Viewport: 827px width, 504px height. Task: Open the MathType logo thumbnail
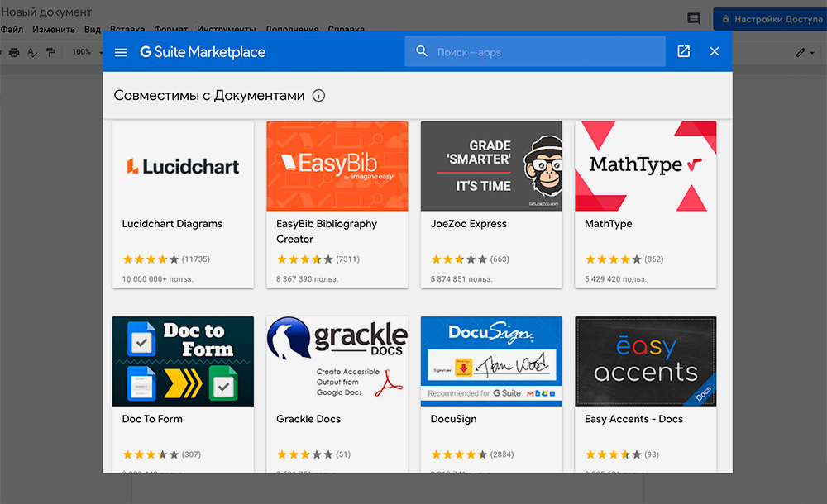click(646, 166)
